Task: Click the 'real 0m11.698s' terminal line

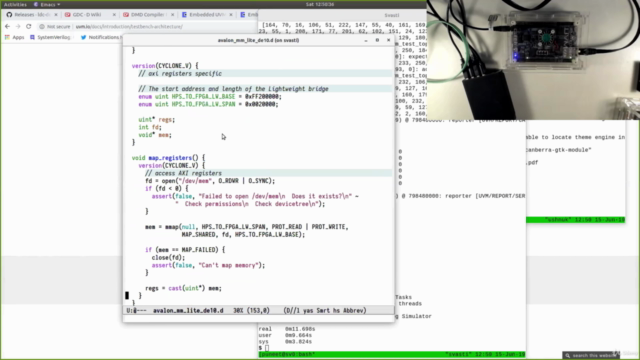Action: click(x=287, y=329)
